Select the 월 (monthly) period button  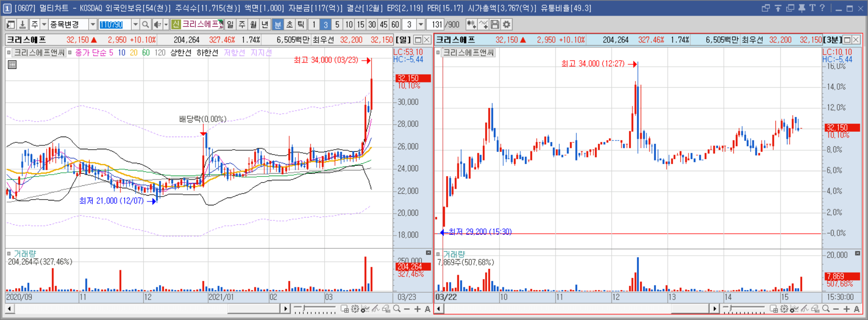[x=254, y=24]
